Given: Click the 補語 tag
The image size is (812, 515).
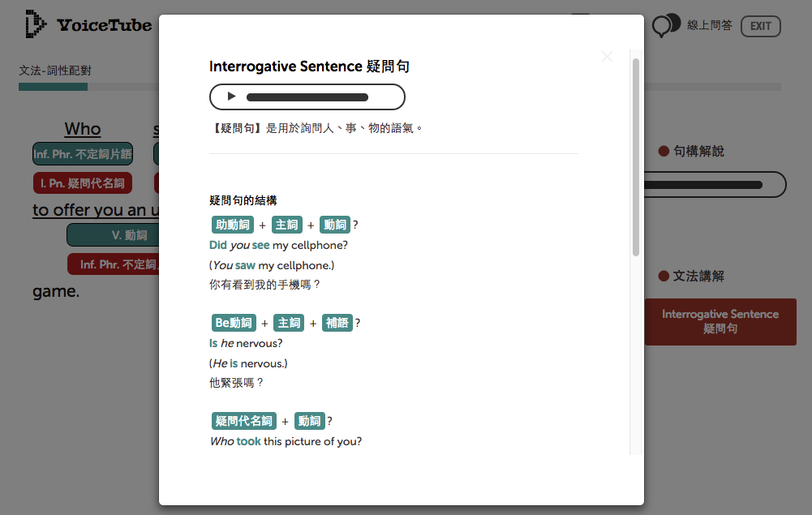Looking at the screenshot, I should click(x=337, y=323).
